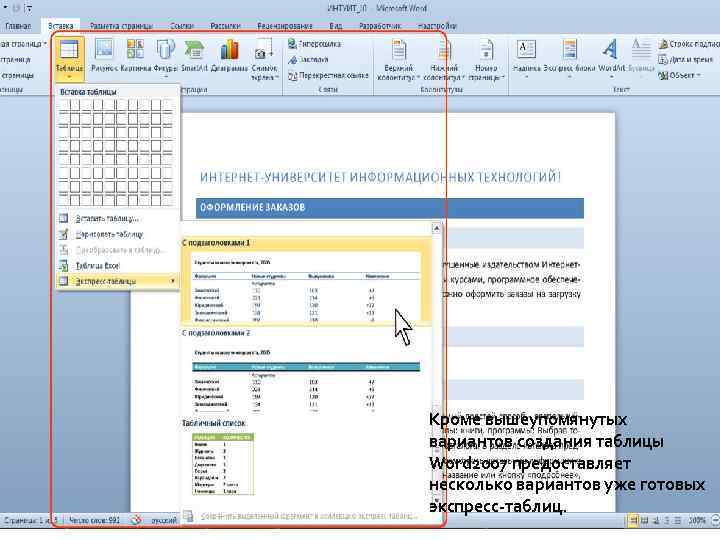Insert Дата и время date and time

[686, 60]
